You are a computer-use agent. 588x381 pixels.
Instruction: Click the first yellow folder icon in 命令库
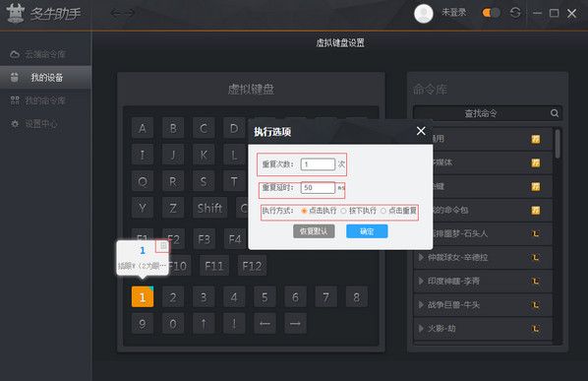point(535,139)
